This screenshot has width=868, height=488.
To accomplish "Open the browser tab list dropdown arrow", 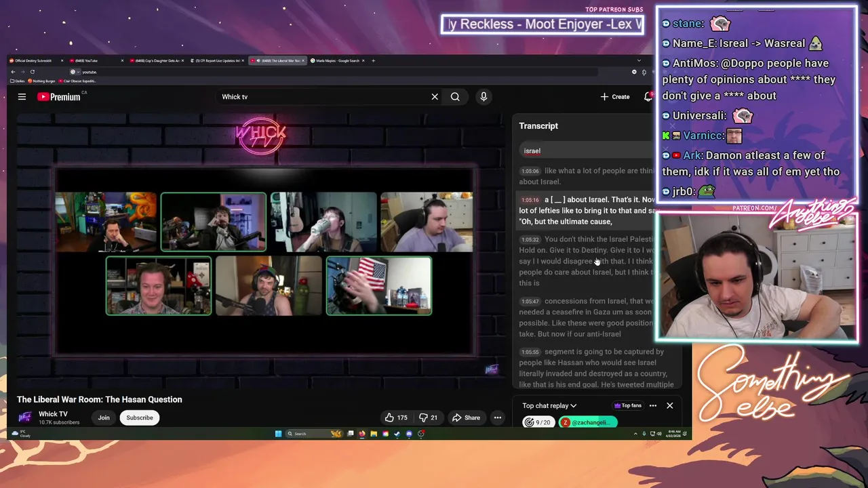I will [638, 60].
